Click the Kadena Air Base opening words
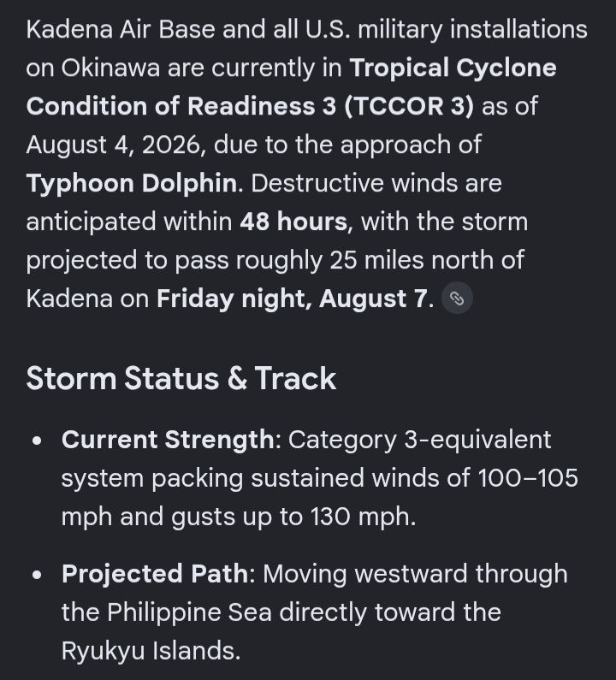Screen dimensions: 616x680 pos(121,29)
